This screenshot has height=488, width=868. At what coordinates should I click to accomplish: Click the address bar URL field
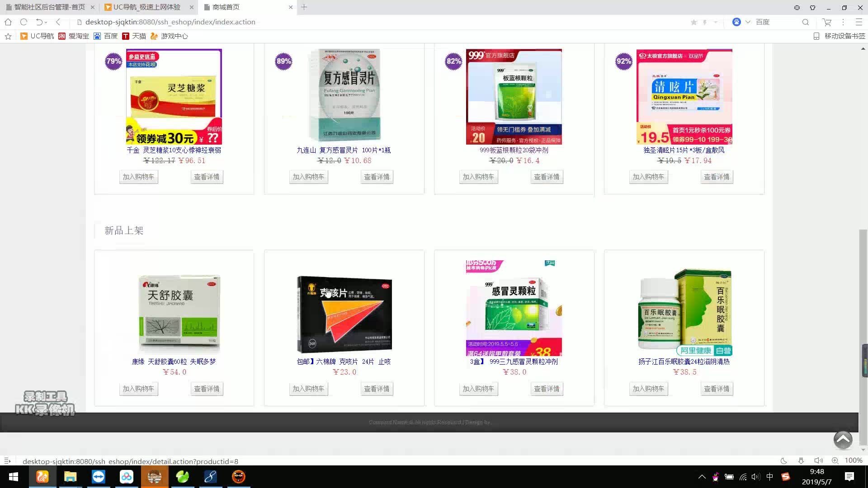(x=170, y=22)
